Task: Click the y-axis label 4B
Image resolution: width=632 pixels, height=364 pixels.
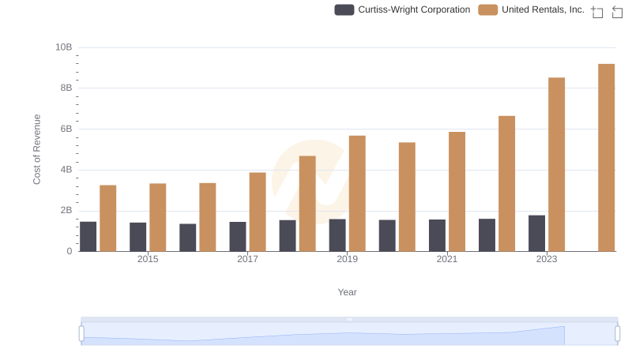Action: point(66,170)
